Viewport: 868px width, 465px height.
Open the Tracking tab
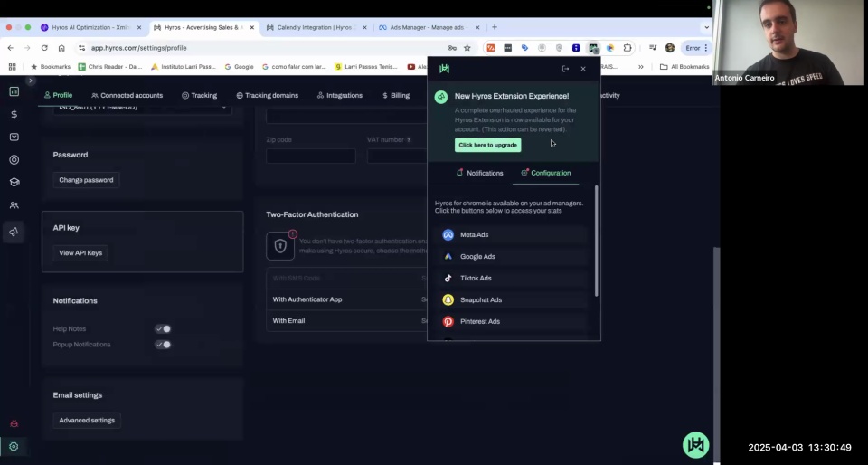tap(199, 95)
